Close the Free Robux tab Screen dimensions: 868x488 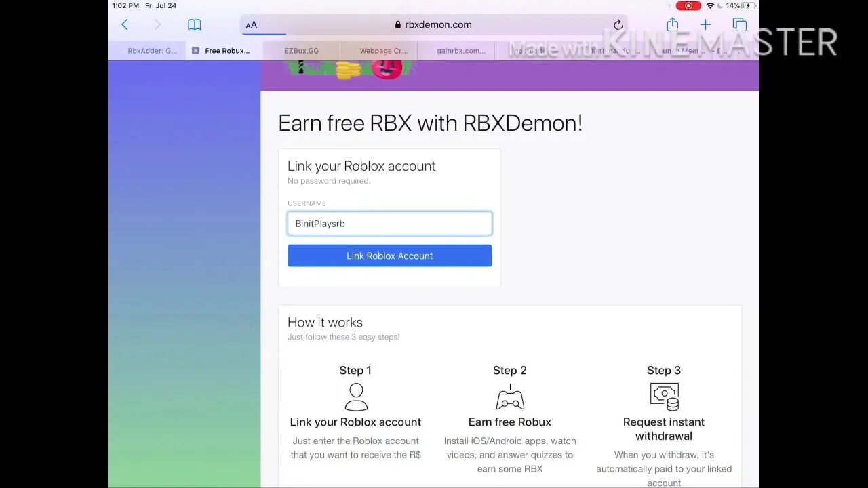195,51
